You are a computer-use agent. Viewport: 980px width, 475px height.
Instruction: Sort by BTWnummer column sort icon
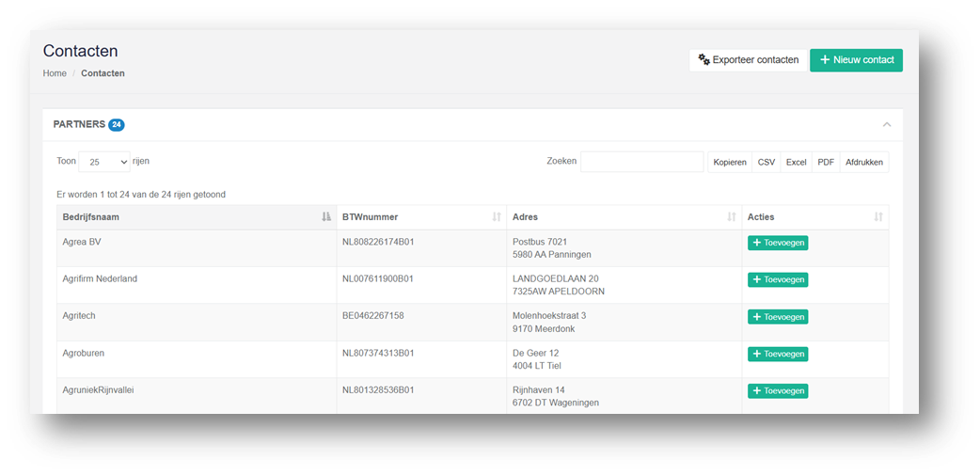497,217
